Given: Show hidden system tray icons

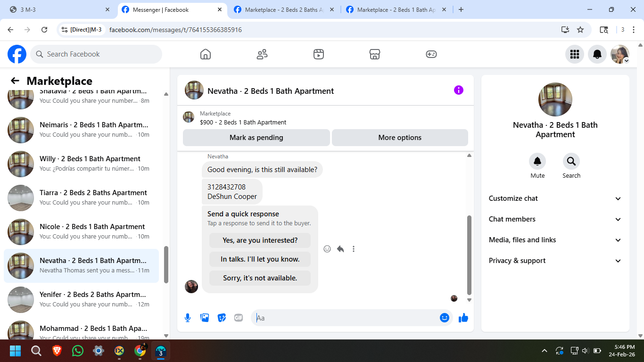Looking at the screenshot, I should 545,351.
